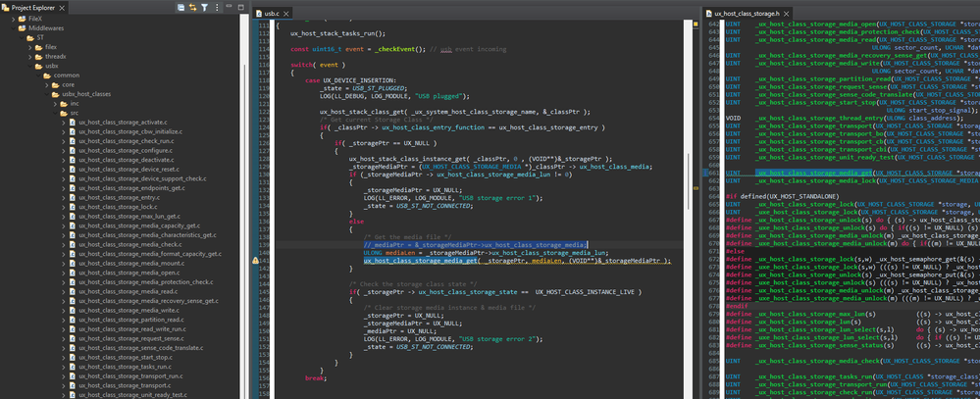Open the Project Explorer view menu (three dots)
The height and width of the screenshot is (399, 980).
click(x=217, y=8)
